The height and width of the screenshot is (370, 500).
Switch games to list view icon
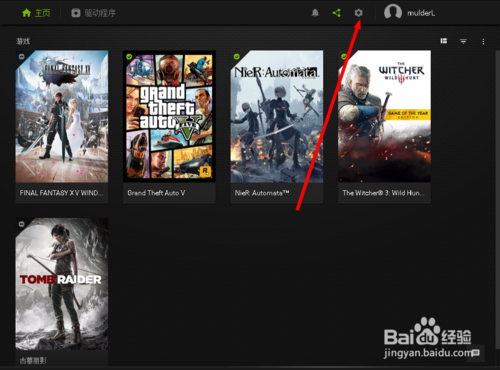[444, 41]
